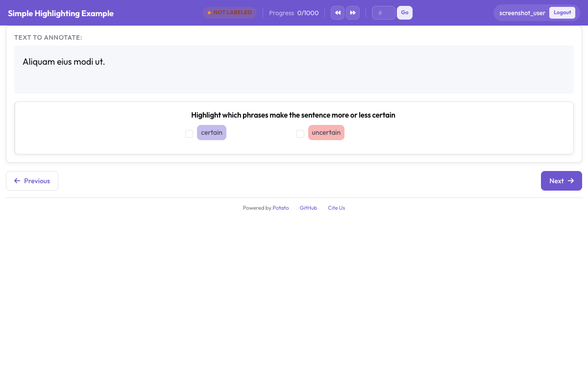Open the Cite Us link

pyautogui.click(x=336, y=208)
